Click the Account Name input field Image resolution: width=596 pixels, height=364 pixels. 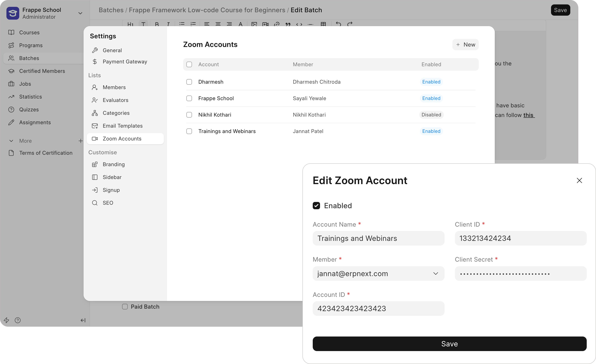[378, 238]
